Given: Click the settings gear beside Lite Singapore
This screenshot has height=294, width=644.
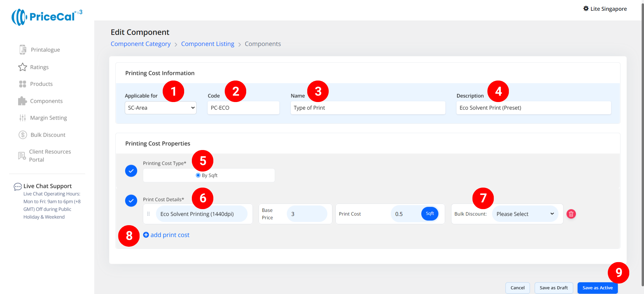Looking at the screenshot, I should (x=586, y=9).
